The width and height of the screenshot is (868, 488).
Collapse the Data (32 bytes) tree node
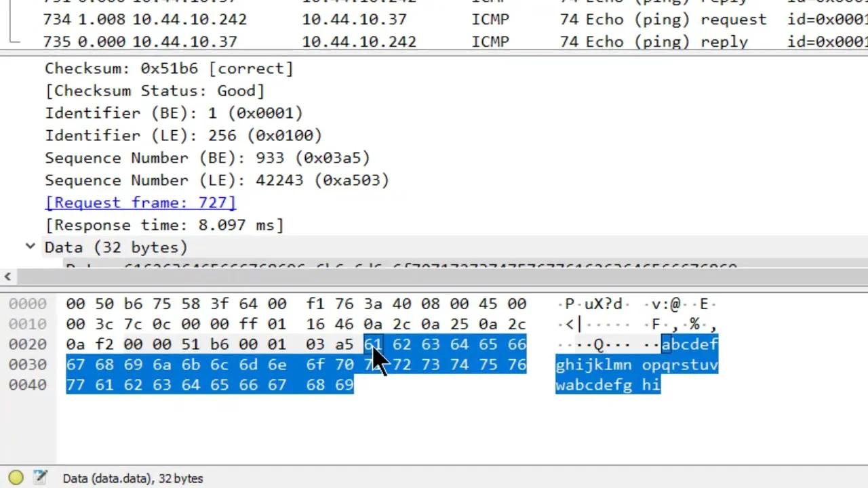[x=31, y=247]
